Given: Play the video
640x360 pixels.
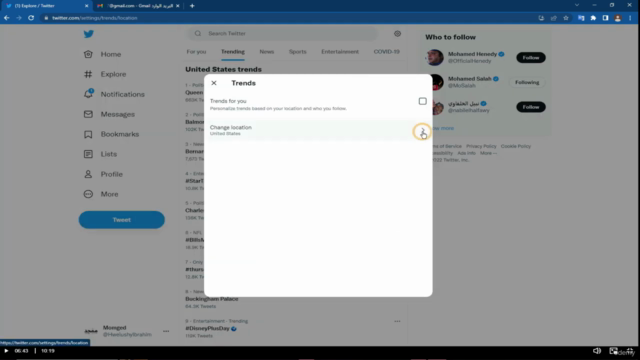Looking at the screenshot, I should click(6, 351).
